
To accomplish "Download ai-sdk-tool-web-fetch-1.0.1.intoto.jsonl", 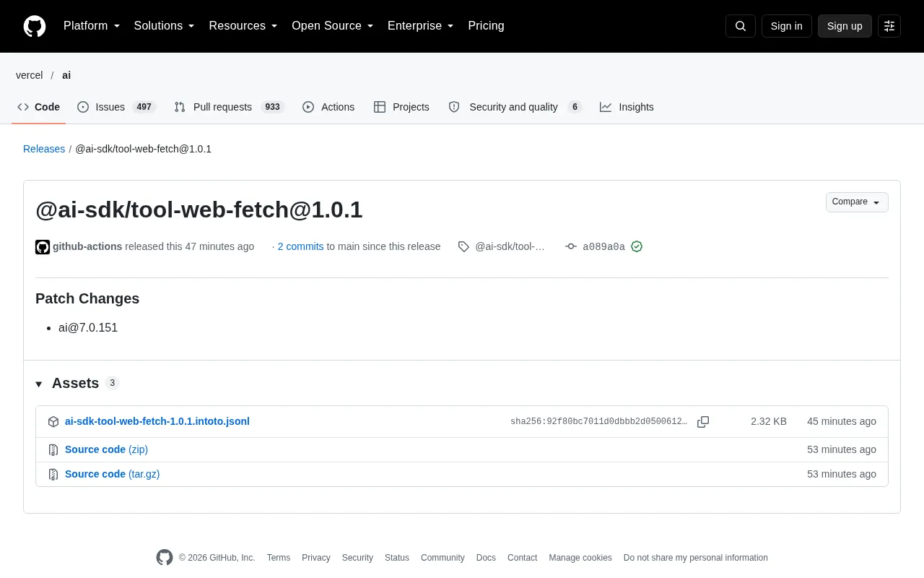I will (157, 421).
